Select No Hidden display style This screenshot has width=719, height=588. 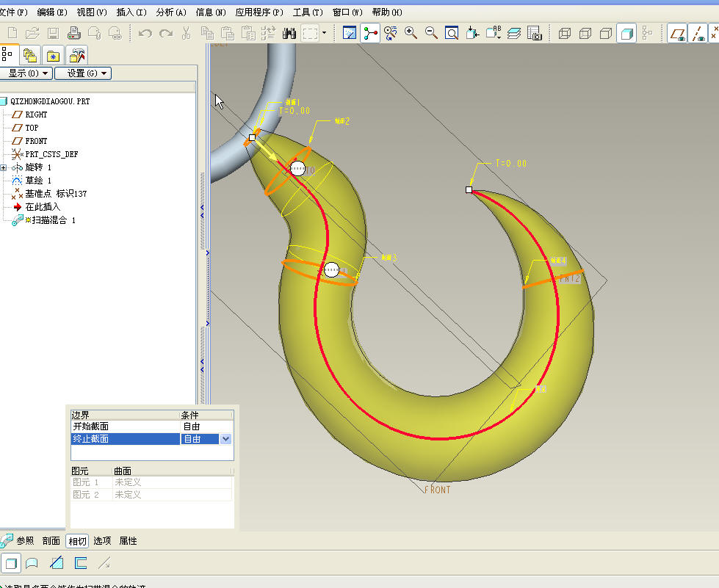pos(606,33)
